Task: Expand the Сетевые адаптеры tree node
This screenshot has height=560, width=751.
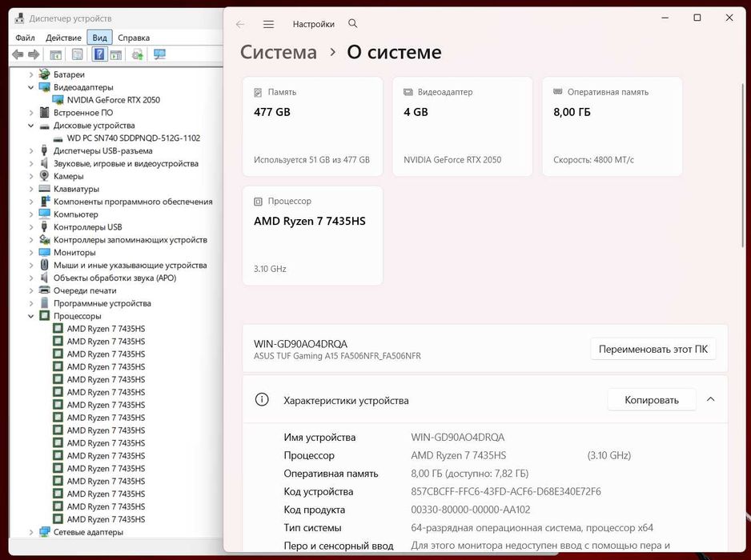Action: pyautogui.click(x=31, y=532)
